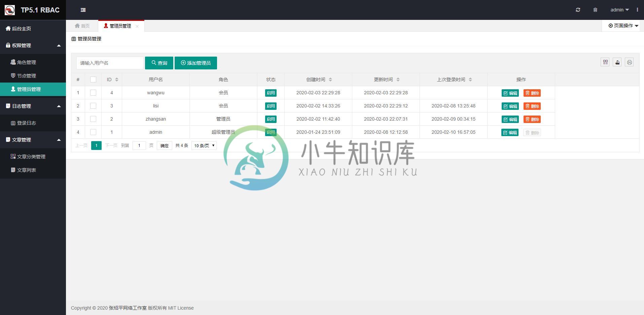Check the admin row checkbox
This screenshot has width=644, height=315.
(x=93, y=132)
